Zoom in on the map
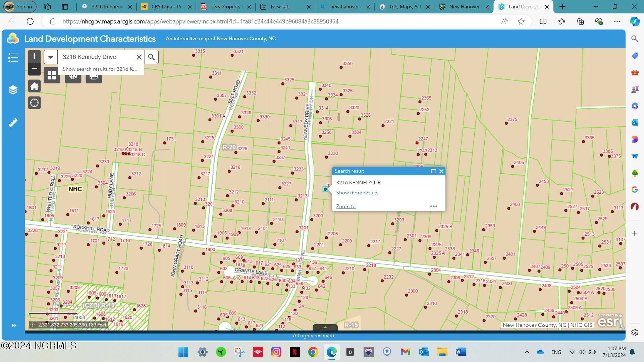Screen dimensions: 644x362 pos(34,56)
